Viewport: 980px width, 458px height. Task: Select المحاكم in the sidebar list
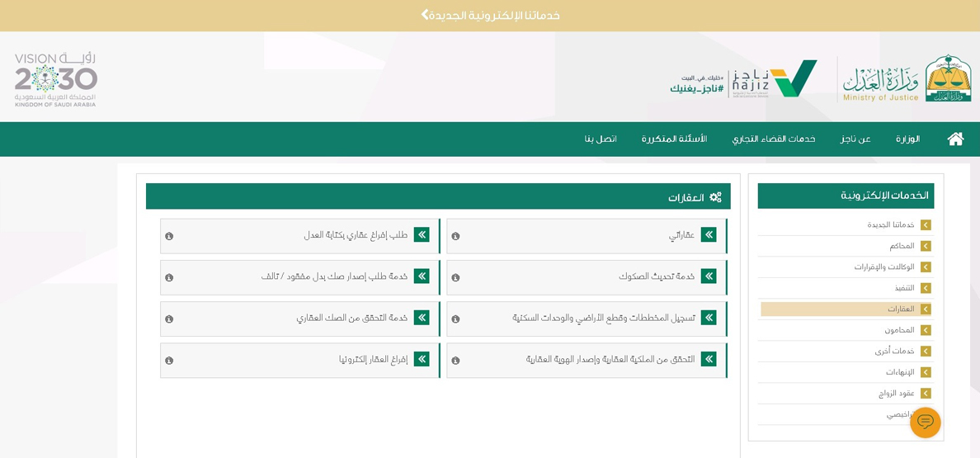tap(902, 246)
